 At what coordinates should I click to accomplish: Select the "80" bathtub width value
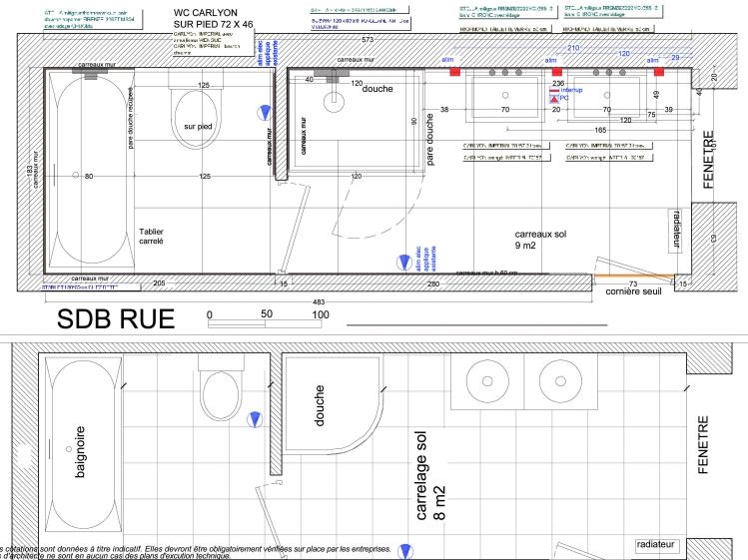point(89,176)
